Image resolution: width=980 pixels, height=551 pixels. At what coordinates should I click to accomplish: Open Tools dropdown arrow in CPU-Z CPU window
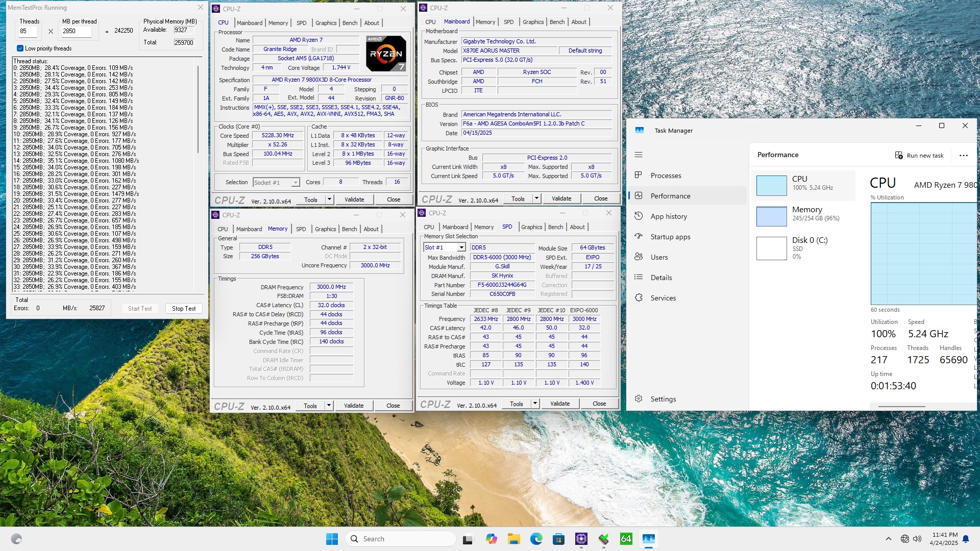coord(329,199)
